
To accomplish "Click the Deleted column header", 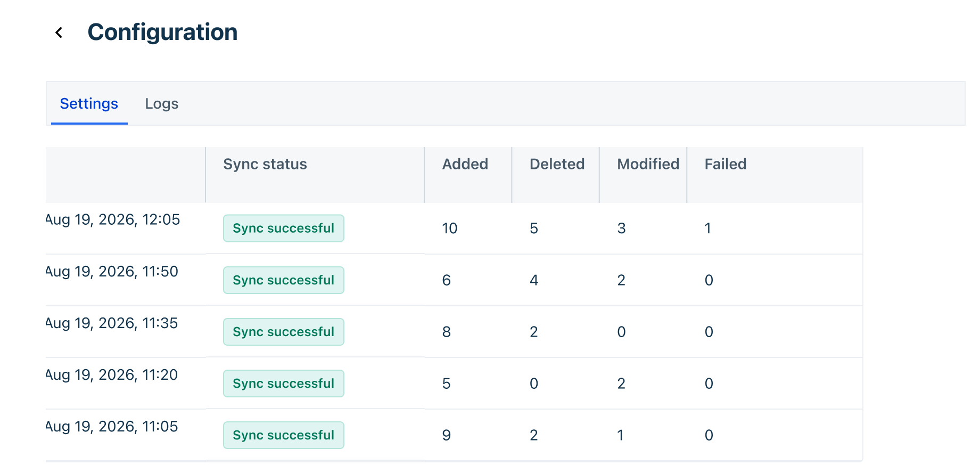I will pyautogui.click(x=557, y=164).
